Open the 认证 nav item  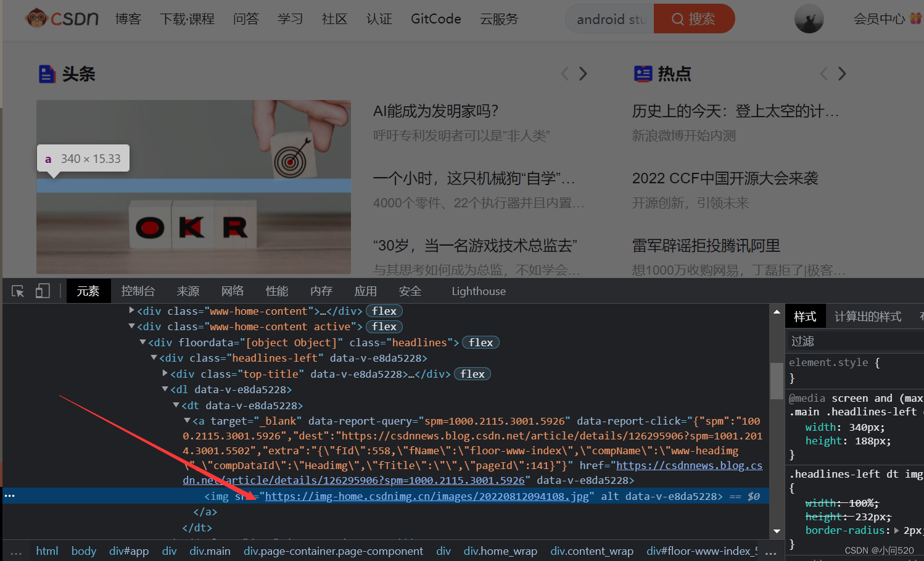click(x=379, y=19)
